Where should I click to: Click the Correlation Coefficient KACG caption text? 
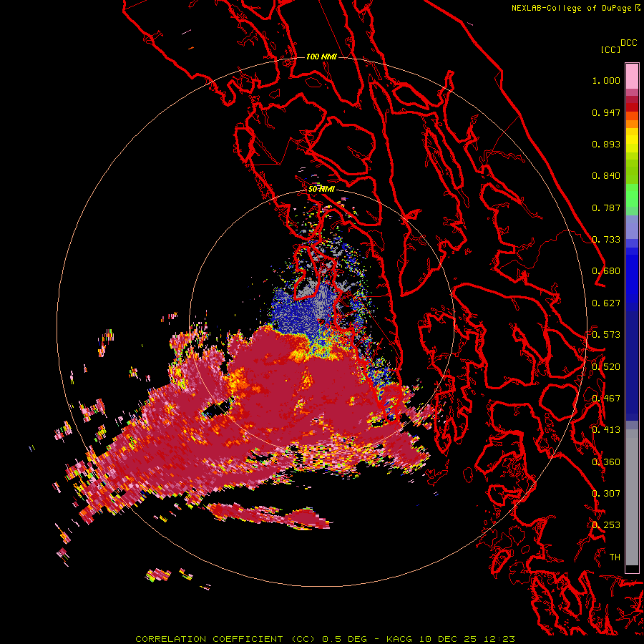325,639
